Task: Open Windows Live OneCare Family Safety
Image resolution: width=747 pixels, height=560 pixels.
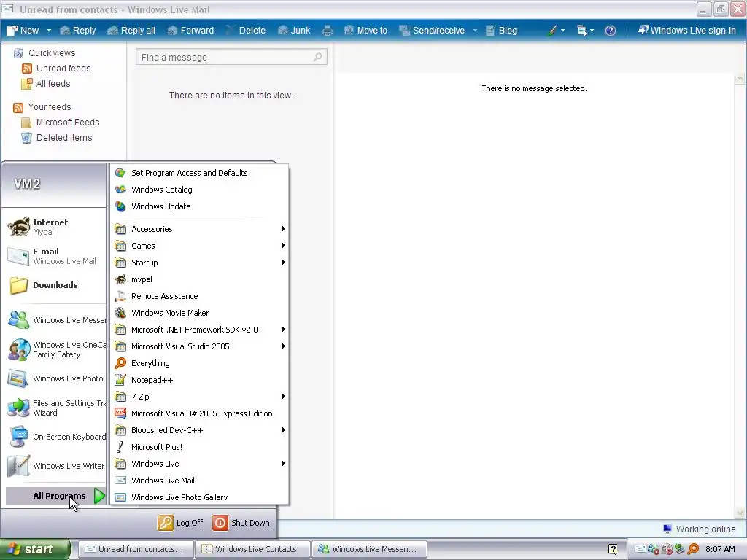Action: (55, 349)
